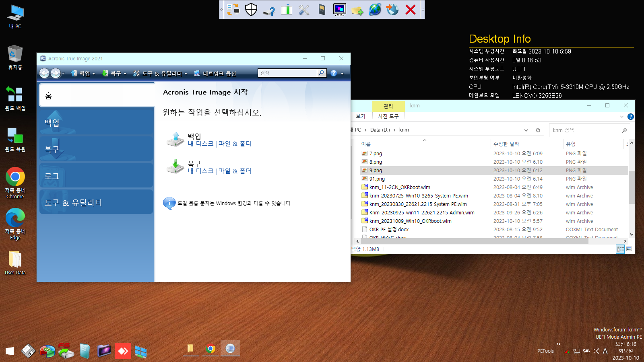Select knm_20231009_Win10_OKRboot.wim file

[410, 221]
